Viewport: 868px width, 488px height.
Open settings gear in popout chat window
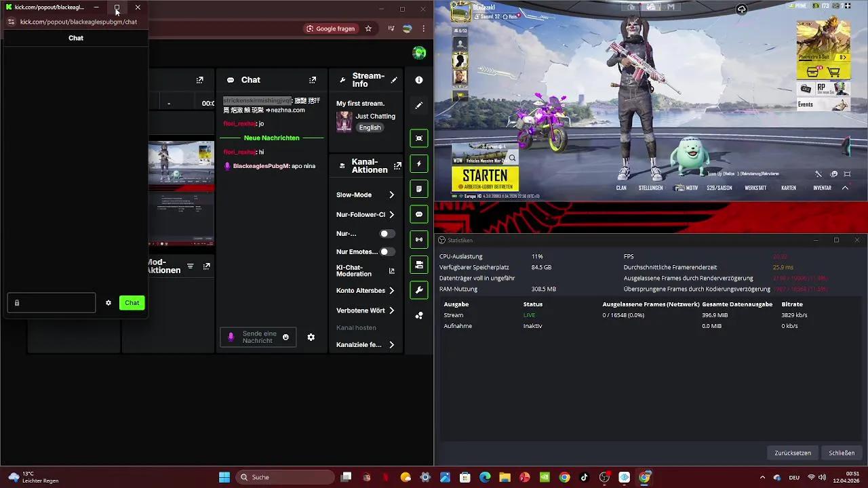108,303
